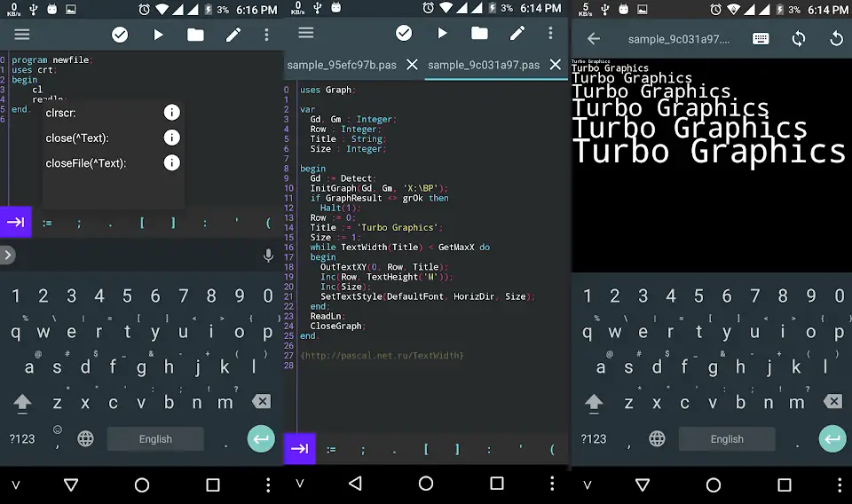Insert [ bracket from left screen symbol bar
The height and width of the screenshot is (504, 852).
142,223
